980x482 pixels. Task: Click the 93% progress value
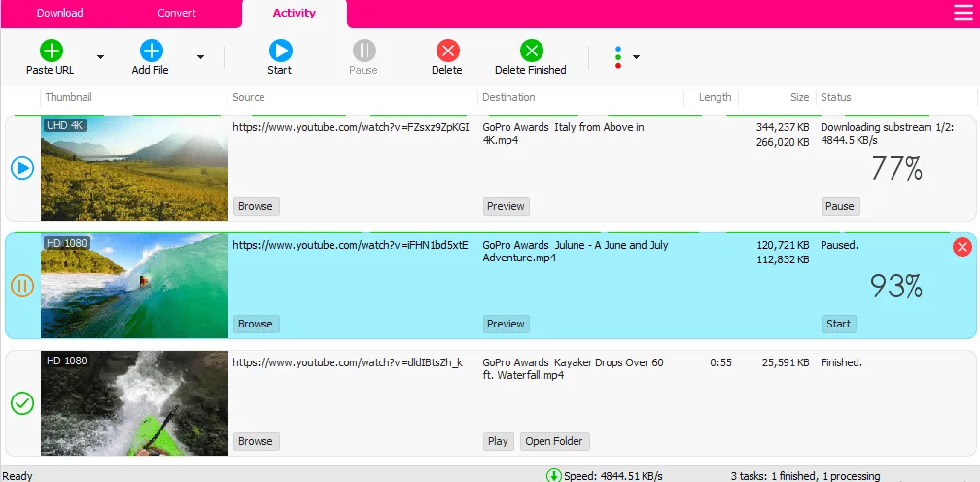pyautogui.click(x=896, y=286)
